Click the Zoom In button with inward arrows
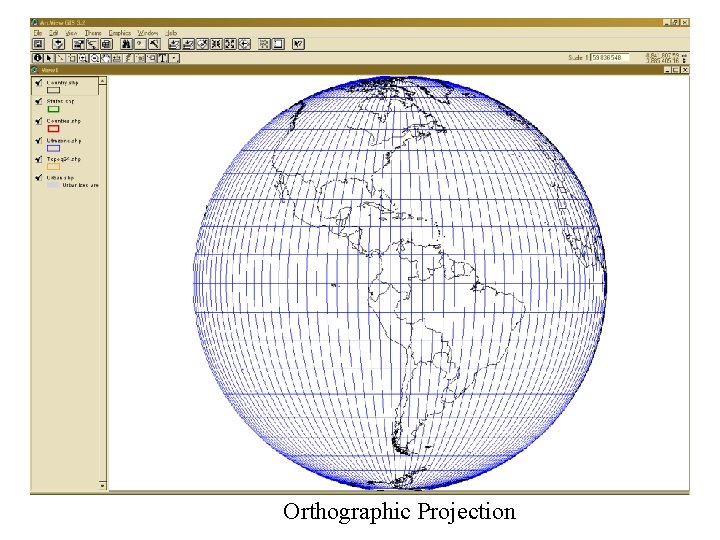This screenshot has width=720, height=540. point(216,44)
